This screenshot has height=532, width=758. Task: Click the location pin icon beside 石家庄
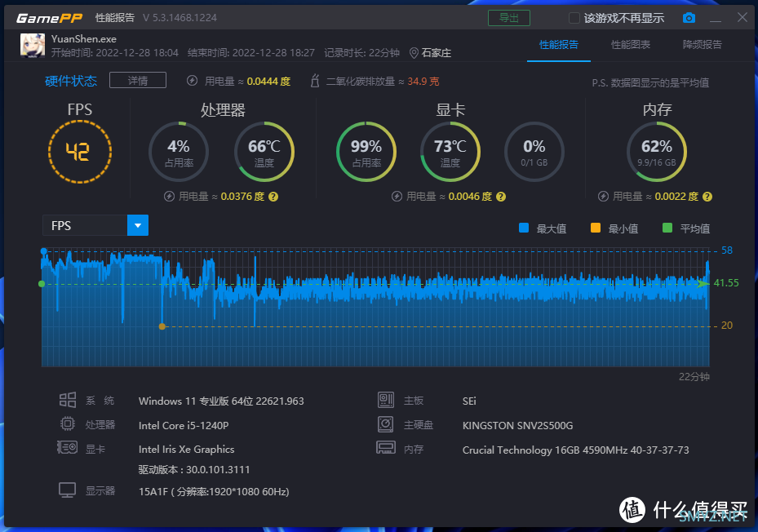[x=414, y=53]
